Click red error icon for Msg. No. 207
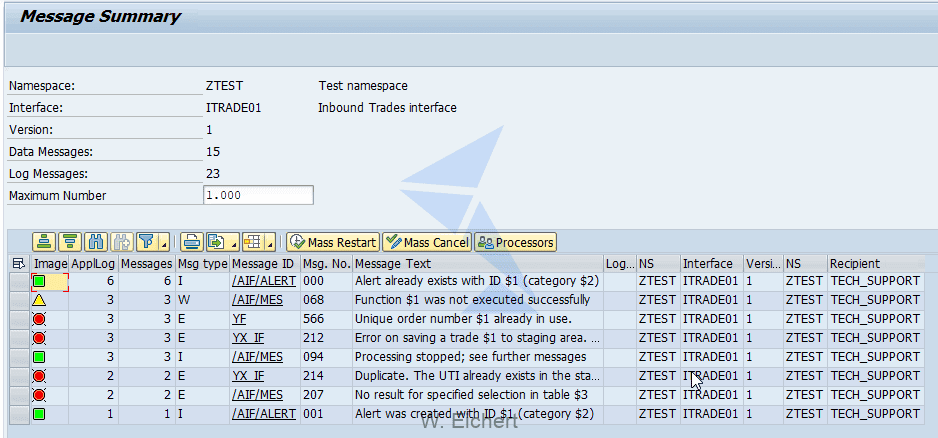The width and height of the screenshot is (938, 438). [39, 396]
